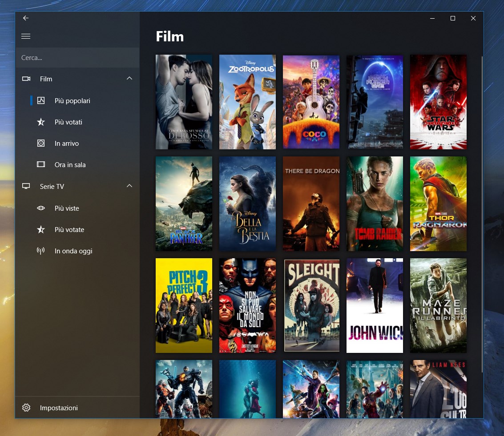The height and width of the screenshot is (436, 504).
Task: Click the Più viste eye icon
Action: pos(41,208)
